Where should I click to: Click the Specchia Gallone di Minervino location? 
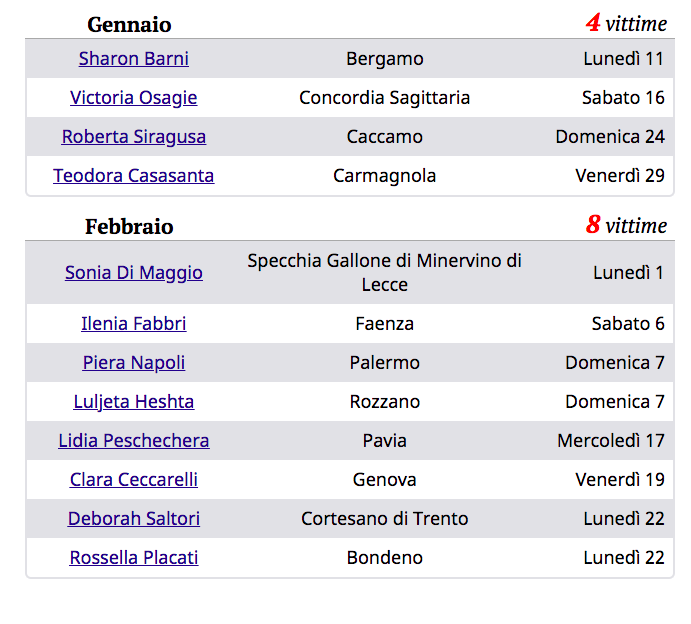384,272
